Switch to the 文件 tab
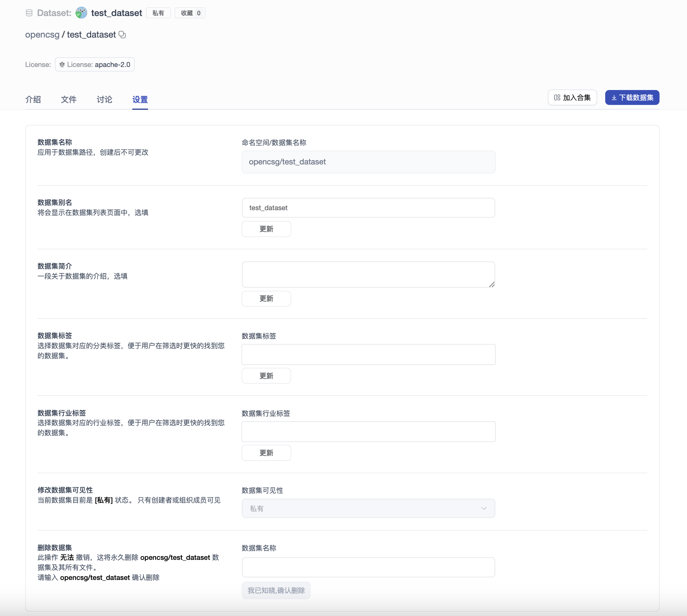The width and height of the screenshot is (687, 616). click(x=68, y=100)
